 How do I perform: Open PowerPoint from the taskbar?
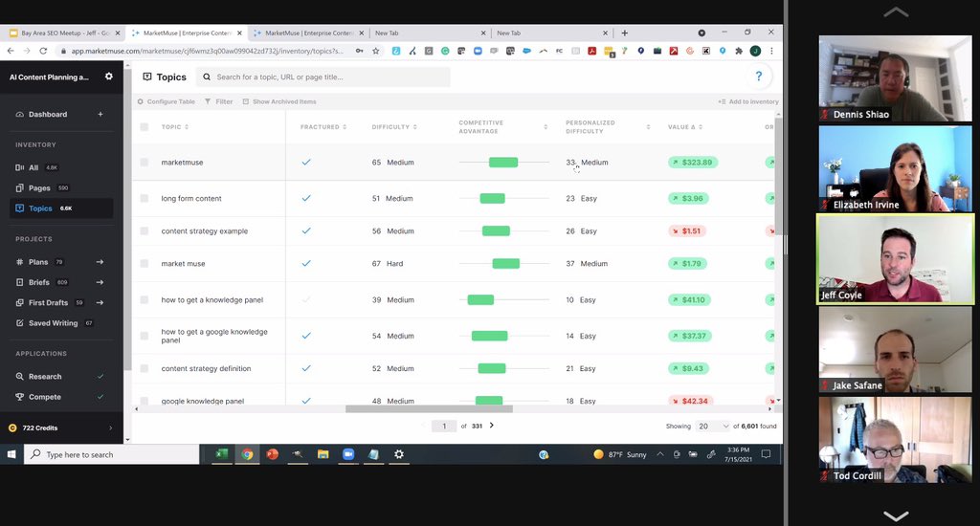[x=272, y=454]
